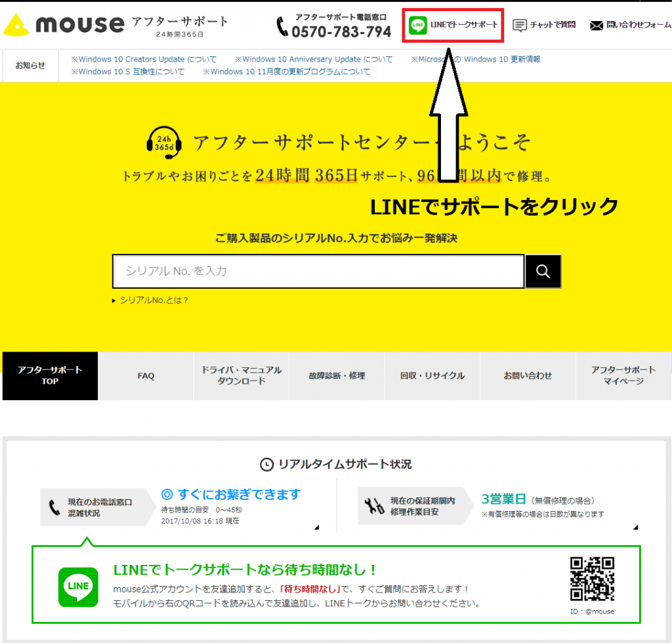Screen dimensions: 672x643
Task: Select お問い合わせ tab
Action: pyautogui.click(x=528, y=376)
